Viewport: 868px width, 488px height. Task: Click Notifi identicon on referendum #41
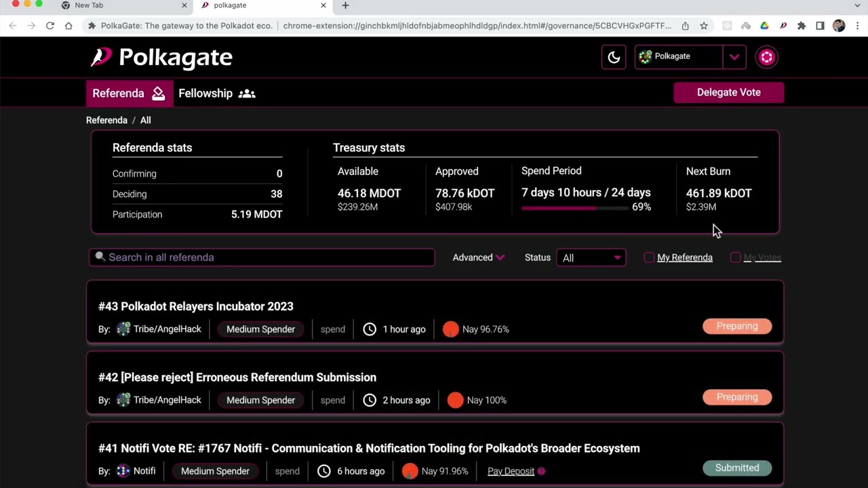(x=123, y=471)
